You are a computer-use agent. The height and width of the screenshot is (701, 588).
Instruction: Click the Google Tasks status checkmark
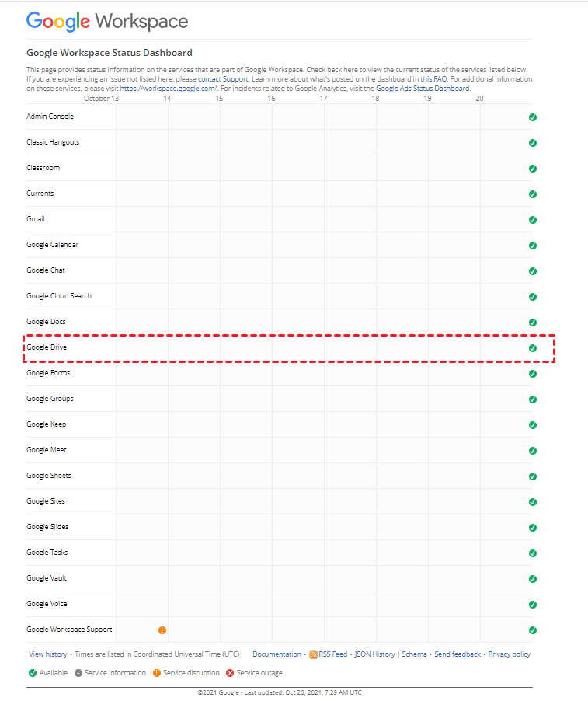[533, 553]
